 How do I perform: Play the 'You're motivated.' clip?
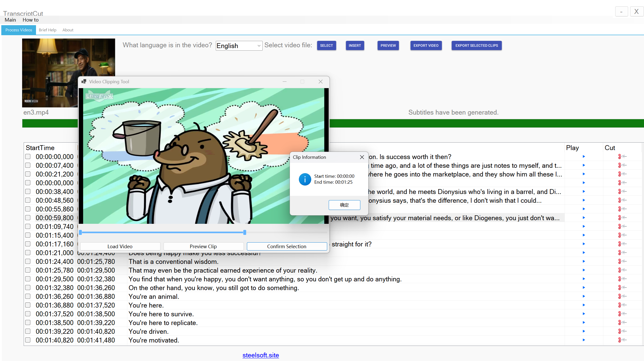[584, 340]
